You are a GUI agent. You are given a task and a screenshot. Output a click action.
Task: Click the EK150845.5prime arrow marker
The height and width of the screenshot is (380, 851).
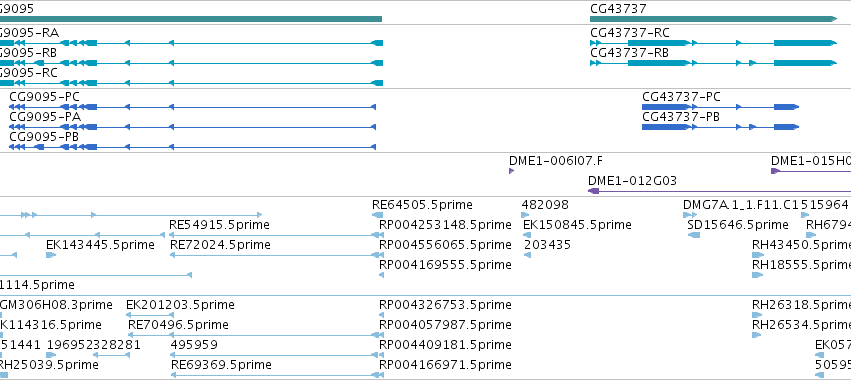pyautogui.click(x=527, y=235)
